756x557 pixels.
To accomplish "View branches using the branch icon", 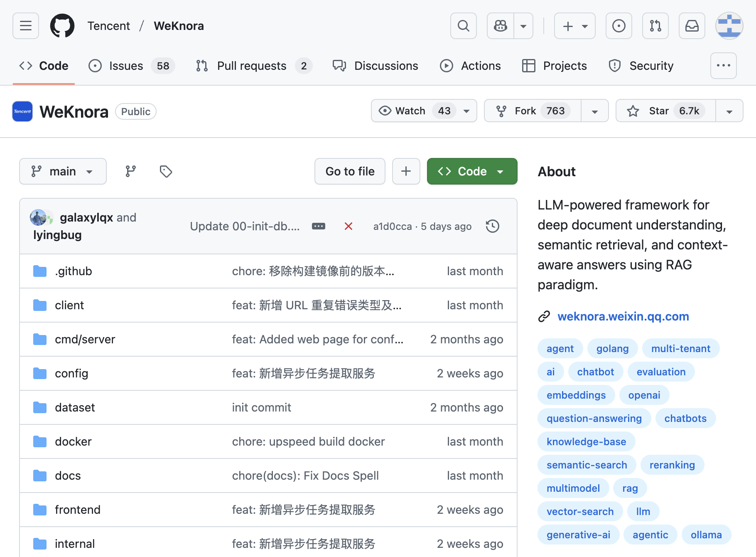I will (131, 171).
